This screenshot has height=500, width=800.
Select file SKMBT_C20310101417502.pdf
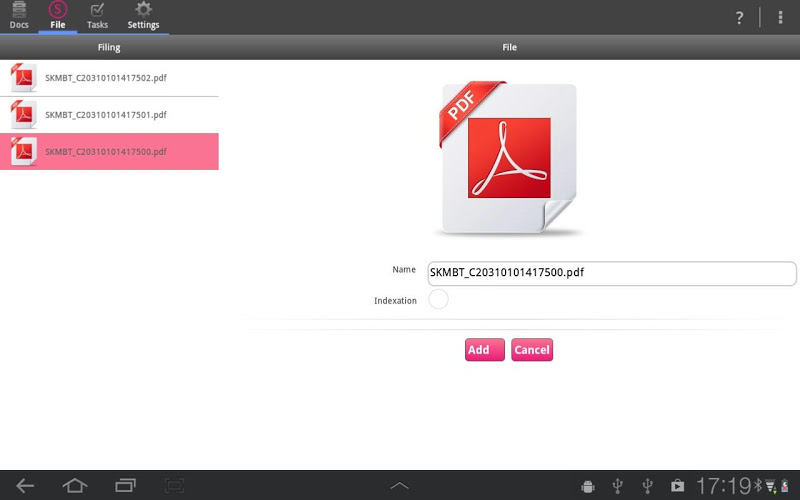pos(109,78)
